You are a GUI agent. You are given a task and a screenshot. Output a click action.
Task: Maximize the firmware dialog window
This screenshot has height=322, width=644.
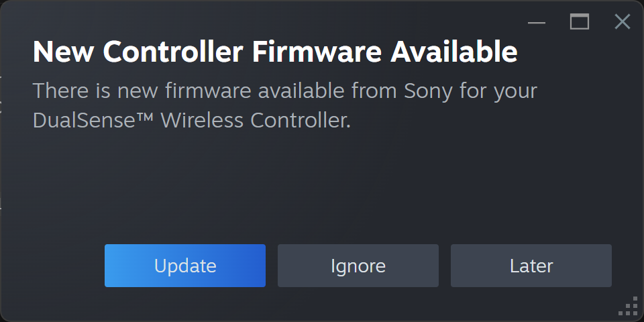[580, 22]
